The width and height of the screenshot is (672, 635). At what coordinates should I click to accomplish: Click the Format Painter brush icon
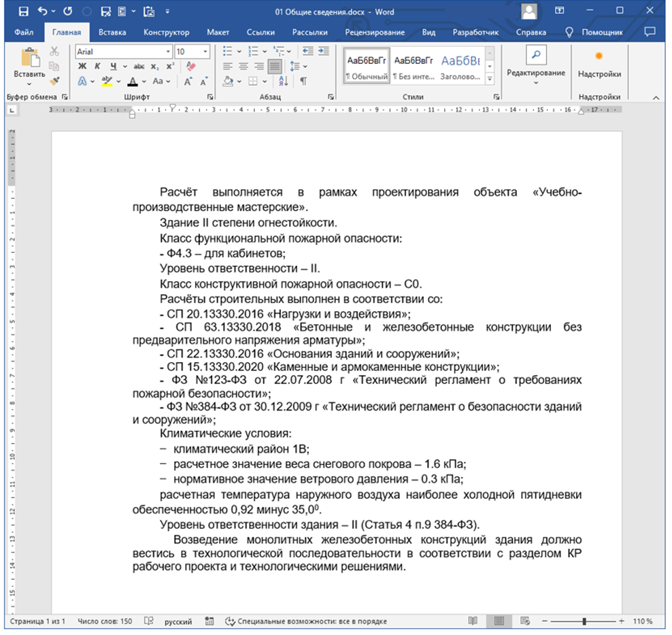click(54, 80)
